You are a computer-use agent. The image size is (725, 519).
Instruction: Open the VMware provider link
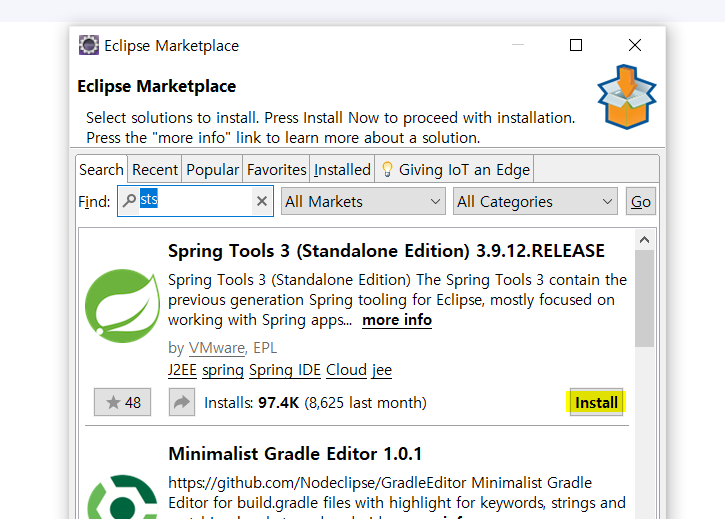[x=217, y=348]
